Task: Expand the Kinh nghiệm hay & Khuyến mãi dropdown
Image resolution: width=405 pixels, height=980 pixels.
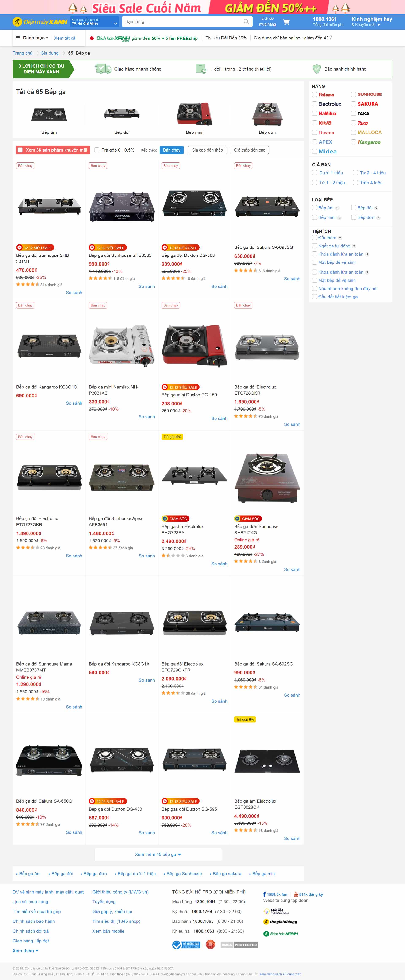Action: coord(371,22)
